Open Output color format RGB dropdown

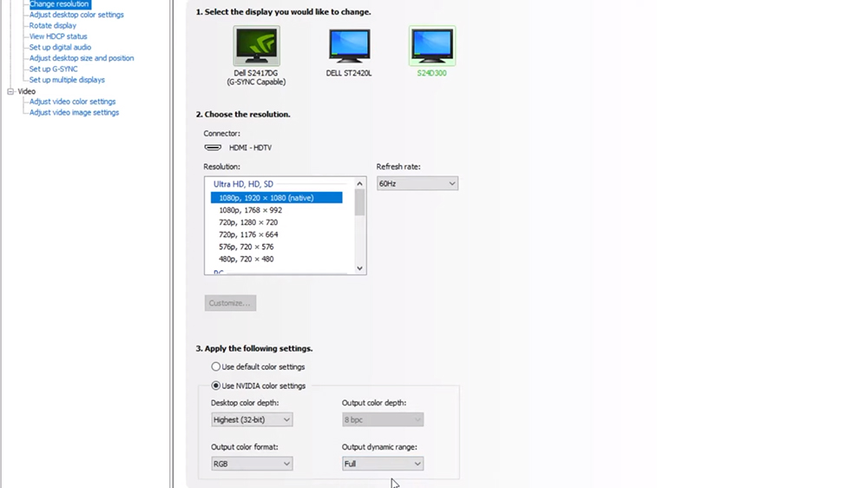tap(252, 464)
